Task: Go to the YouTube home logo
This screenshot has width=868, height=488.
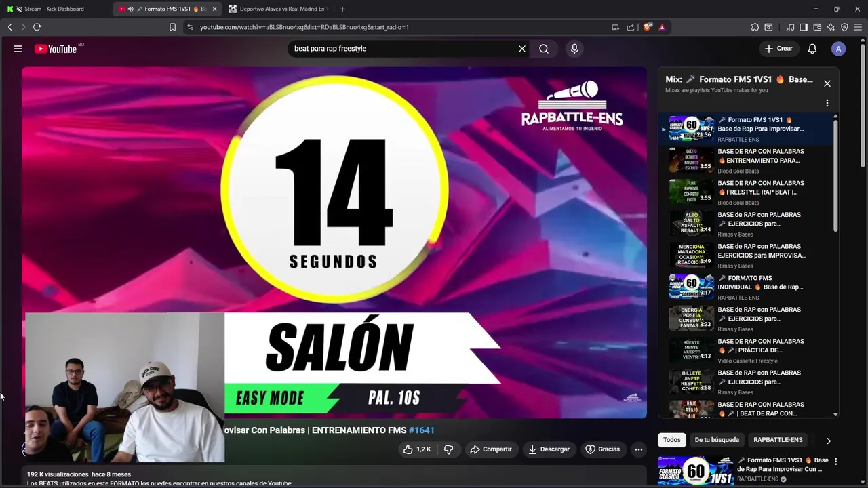Action: click(56, 49)
